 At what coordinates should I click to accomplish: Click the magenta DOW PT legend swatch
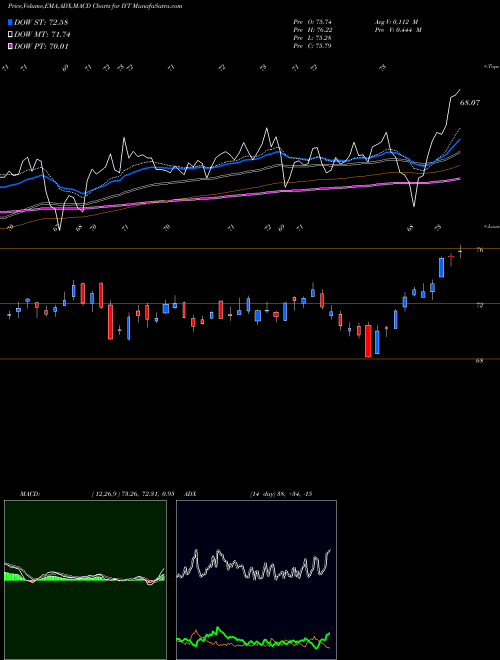(11, 46)
